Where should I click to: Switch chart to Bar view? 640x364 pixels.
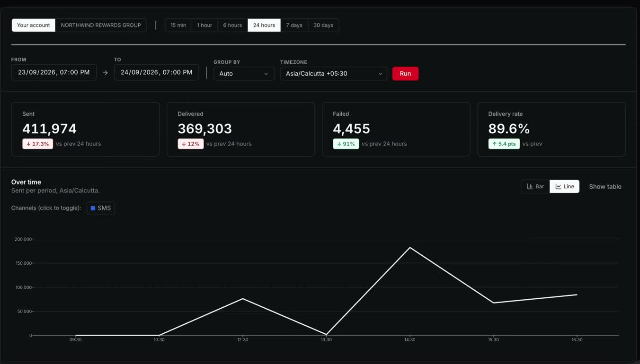pos(535,187)
